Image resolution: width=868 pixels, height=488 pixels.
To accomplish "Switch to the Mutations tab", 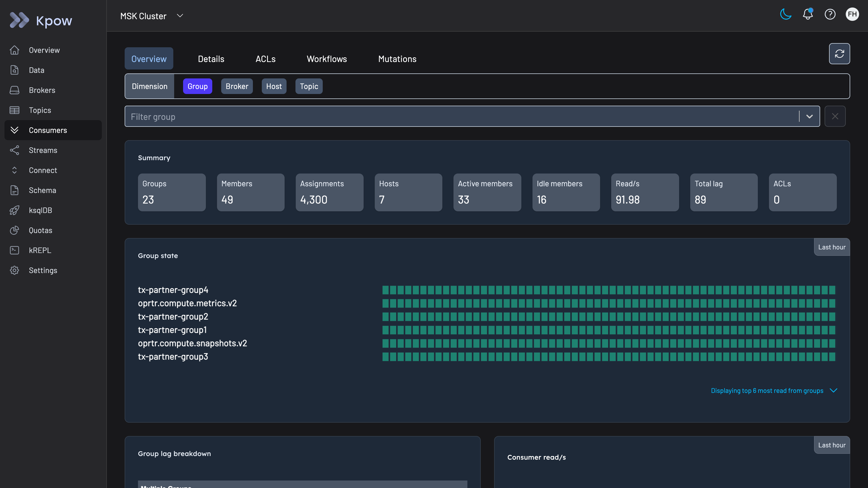I will coord(397,59).
